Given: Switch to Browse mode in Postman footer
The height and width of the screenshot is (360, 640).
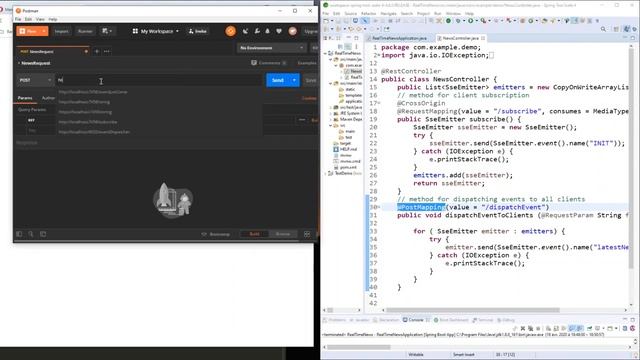Looking at the screenshot, I should click(x=282, y=234).
